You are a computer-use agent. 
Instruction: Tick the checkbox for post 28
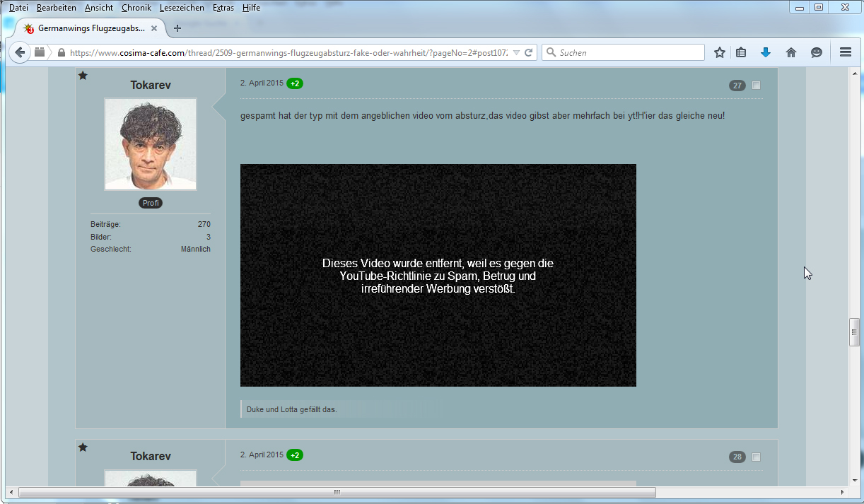point(756,457)
